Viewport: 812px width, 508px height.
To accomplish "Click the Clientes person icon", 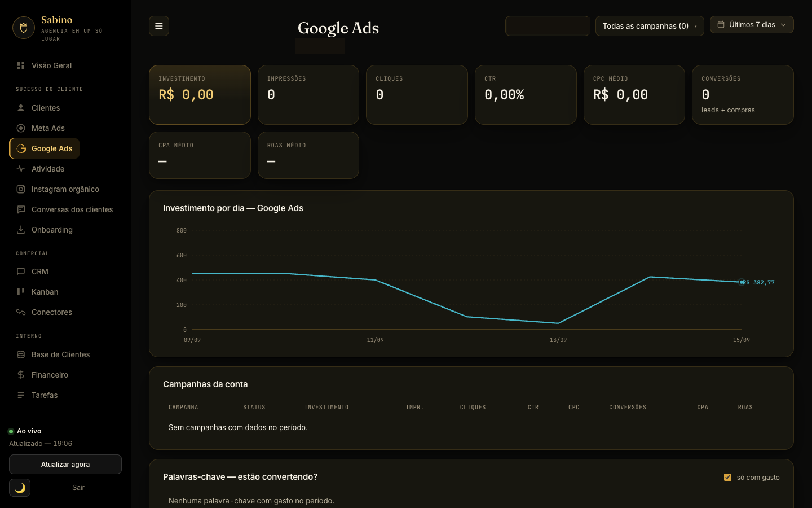I will (x=21, y=108).
